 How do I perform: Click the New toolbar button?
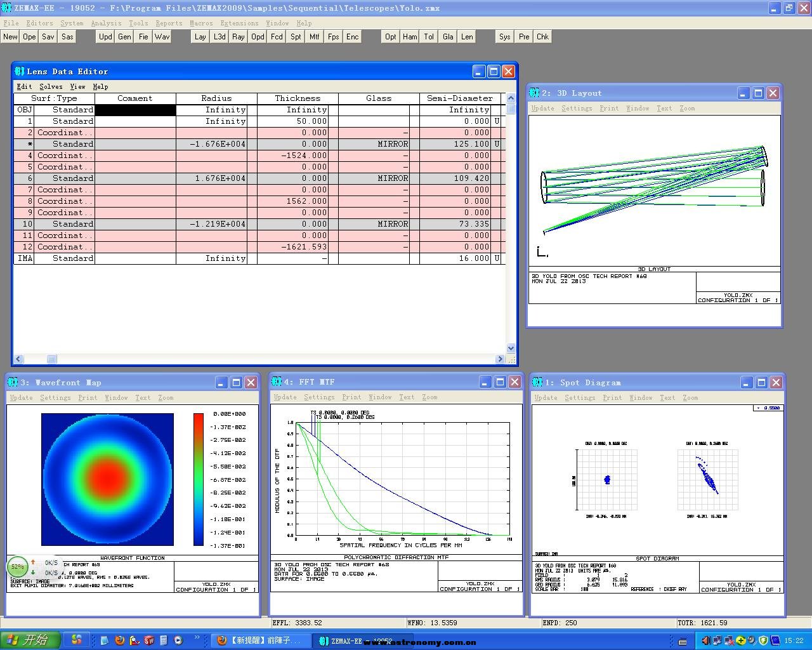(x=10, y=37)
